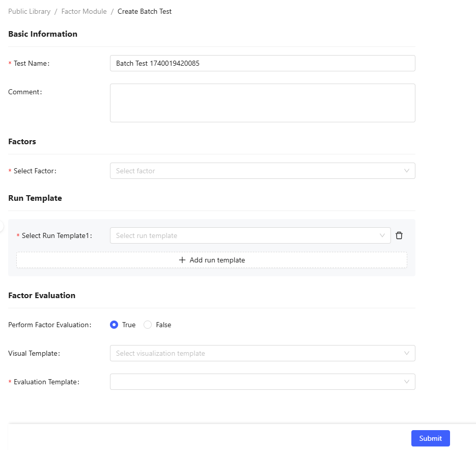Delete Run Template1 with the trash icon
The height and width of the screenshot is (450, 476).
point(399,235)
